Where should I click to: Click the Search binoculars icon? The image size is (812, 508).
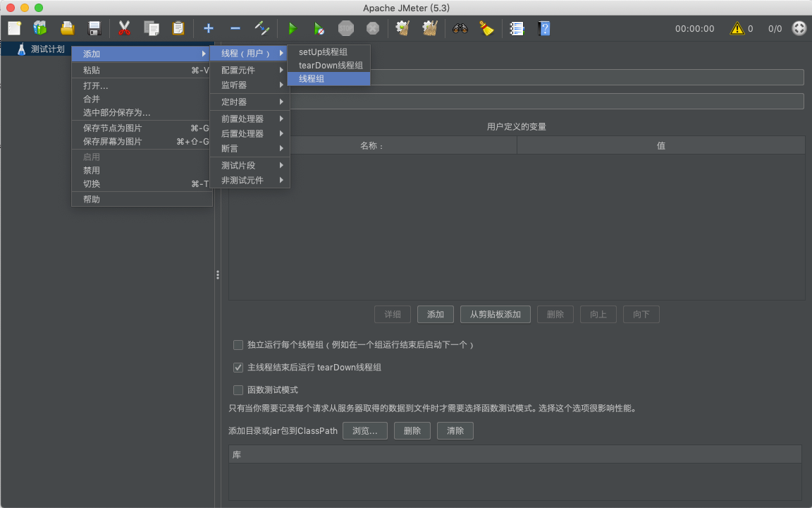pos(460,28)
